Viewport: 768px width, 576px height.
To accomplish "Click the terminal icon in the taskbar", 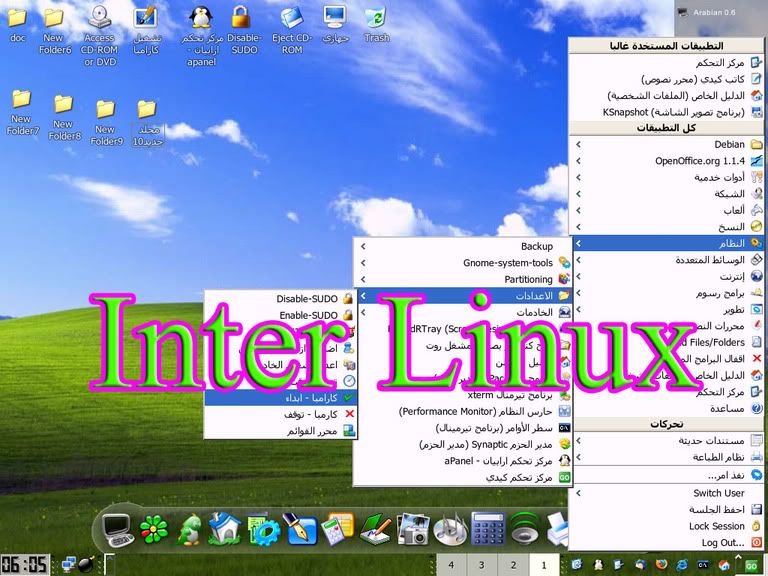I will coord(703,565).
